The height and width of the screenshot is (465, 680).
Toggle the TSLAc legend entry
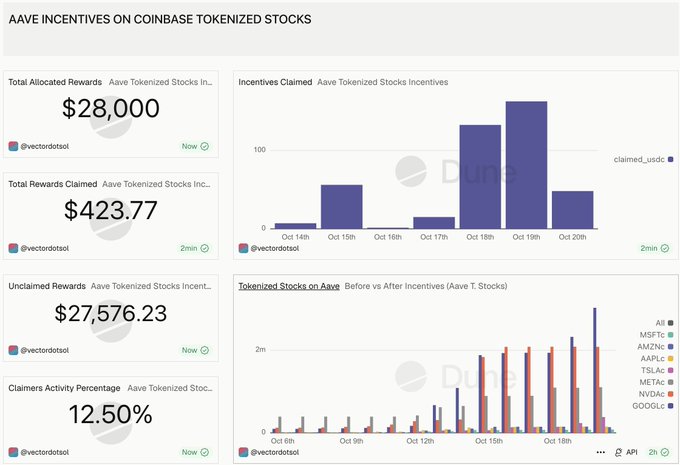click(657, 370)
